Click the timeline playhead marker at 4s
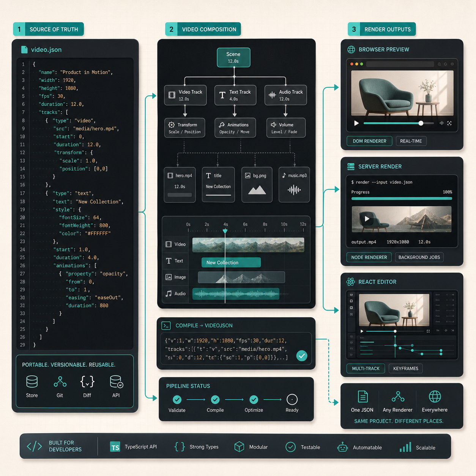Viewport: 476px width, 476px height. coord(225,231)
